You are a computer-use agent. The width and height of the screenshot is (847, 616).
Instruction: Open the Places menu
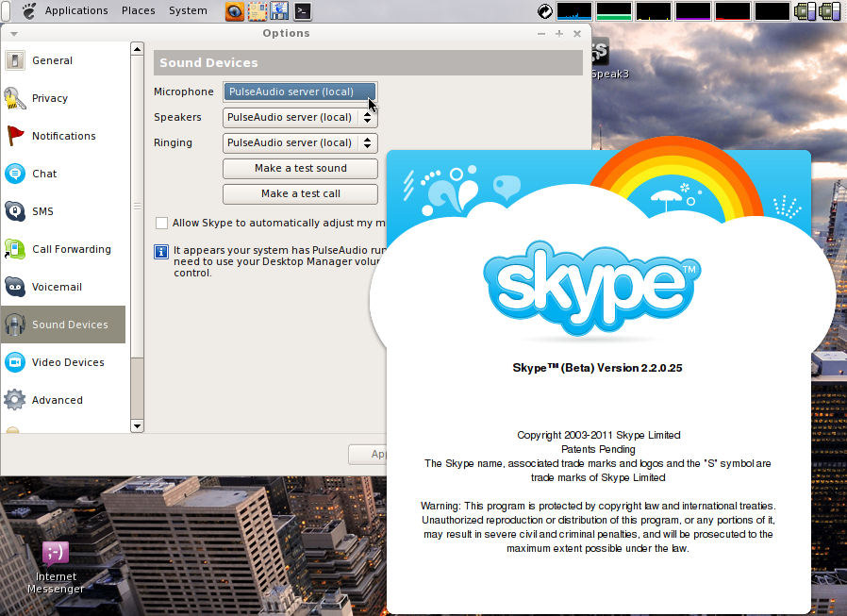[139, 10]
